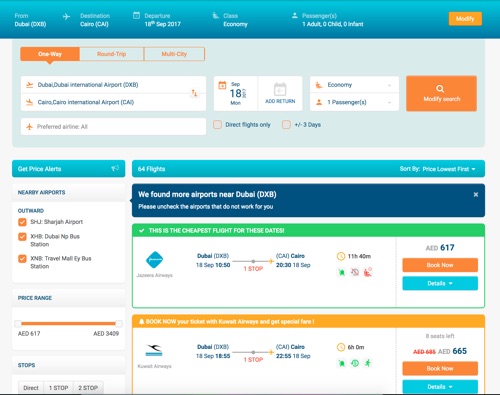
Task: Click the Add Return calendar icon
Action: coord(280,89)
